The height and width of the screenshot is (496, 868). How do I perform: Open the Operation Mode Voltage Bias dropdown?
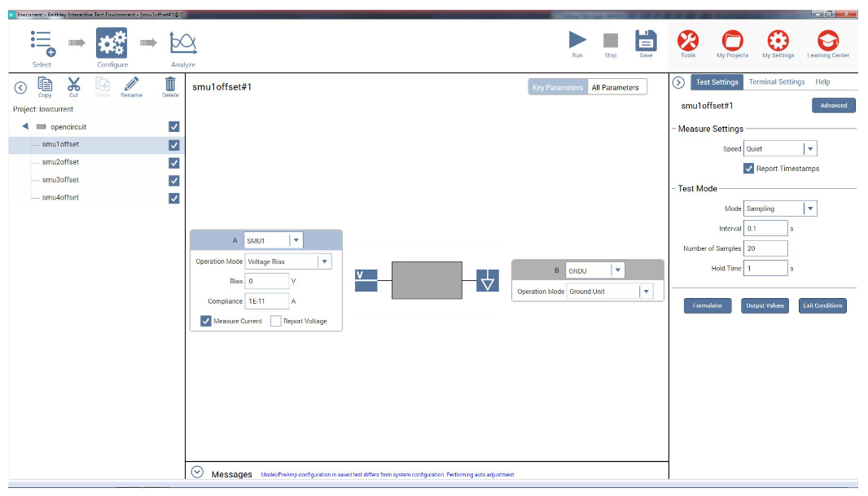324,261
